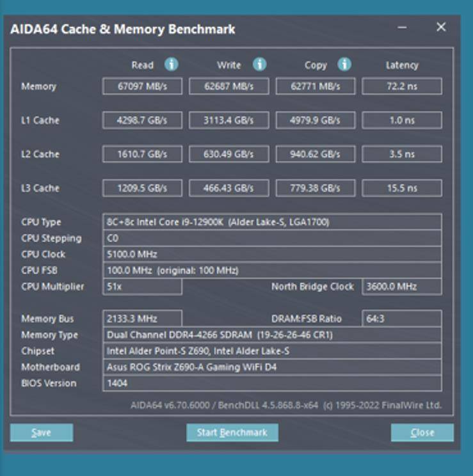Select the Memory read value 67097 MB/s
This screenshot has width=473, height=476.
143,86
